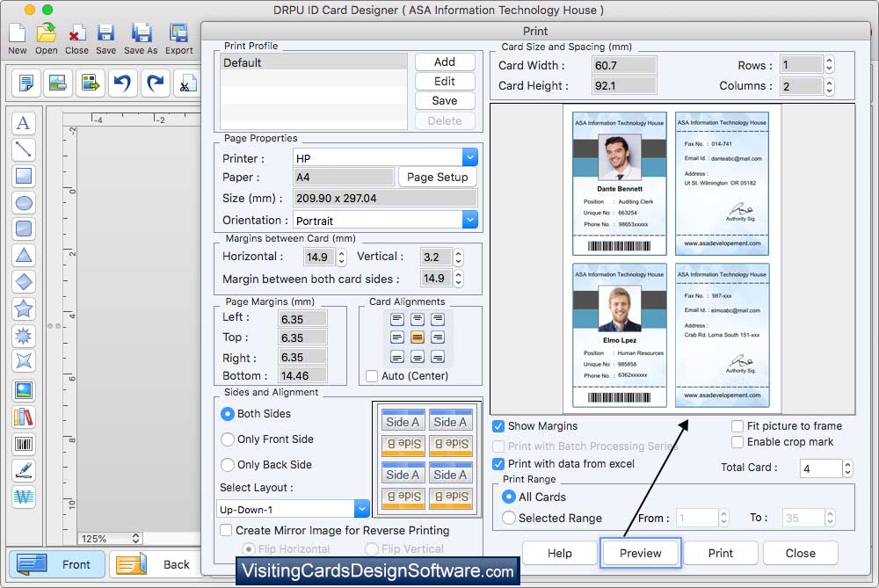Toggle Print with data from excel
Viewport: 879px width, 588px height.
(x=498, y=464)
